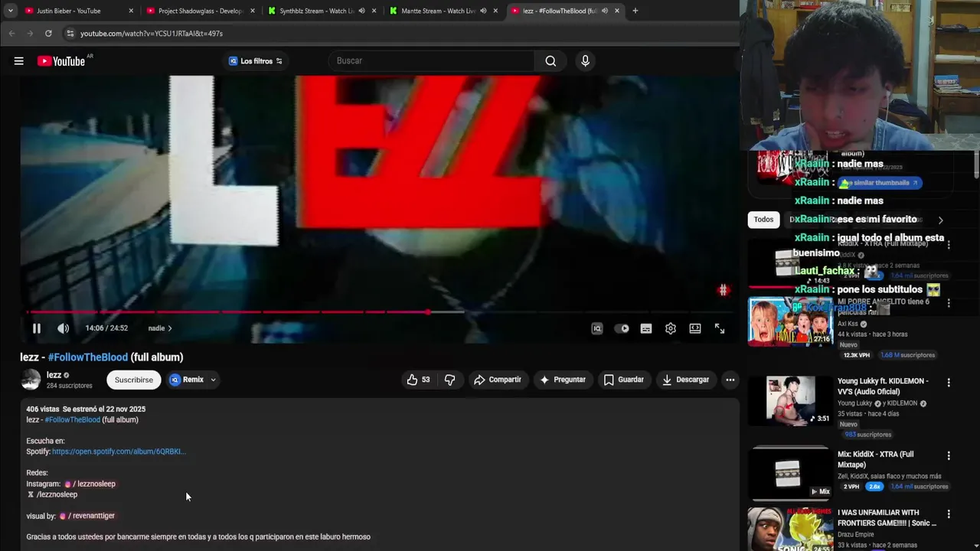Open Young Lukky ft. KIDLEMON video thumbnail

[x=790, y=400]
